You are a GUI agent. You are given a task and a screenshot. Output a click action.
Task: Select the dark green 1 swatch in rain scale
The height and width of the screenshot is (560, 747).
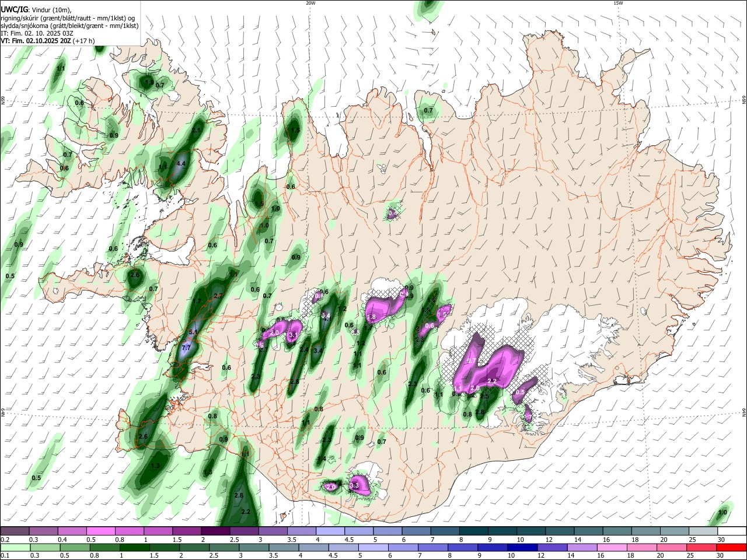click(134, 548)
